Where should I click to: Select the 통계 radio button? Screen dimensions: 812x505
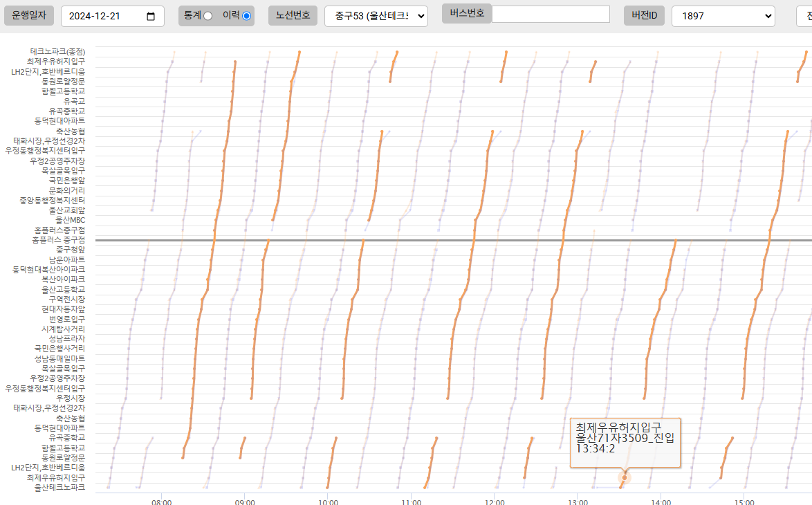click(x=207, y=16)
